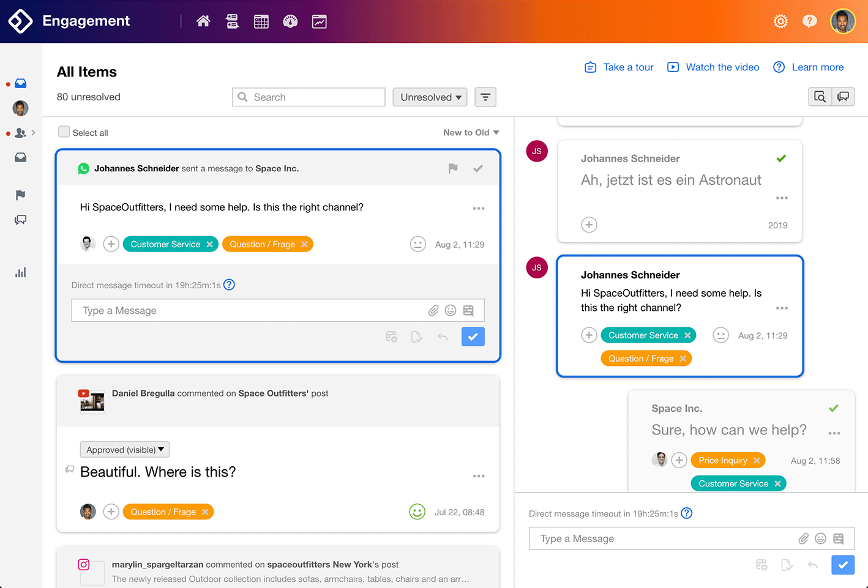Open the flagged items in left sidebar
The height and width of the screenshot is (588, 868).
20,195
